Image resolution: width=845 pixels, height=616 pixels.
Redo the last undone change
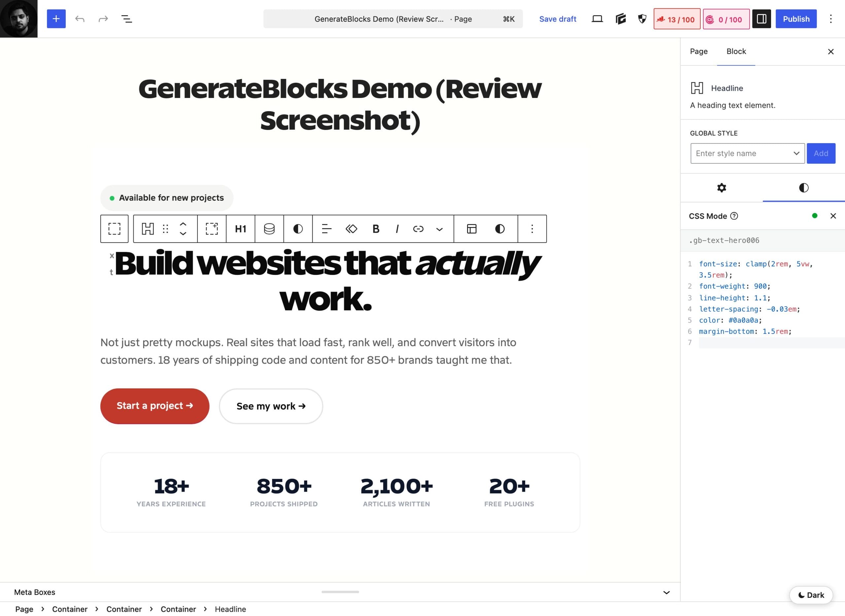point(103,19)
